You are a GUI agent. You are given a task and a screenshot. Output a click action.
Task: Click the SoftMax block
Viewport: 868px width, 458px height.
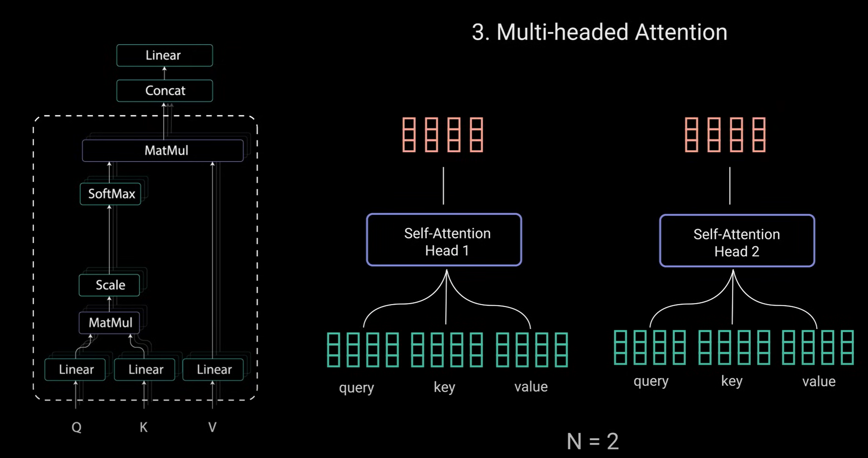(x=111, y=194)
